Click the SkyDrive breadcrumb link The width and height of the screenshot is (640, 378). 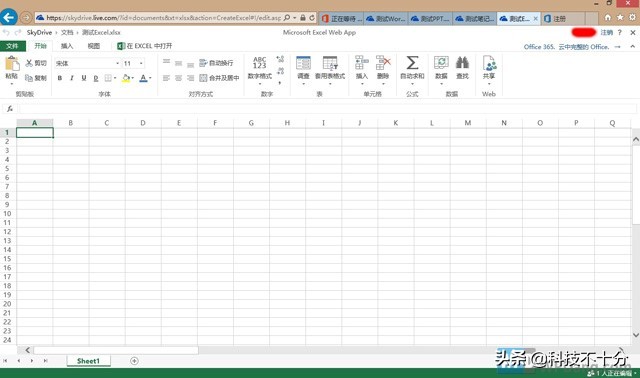[x=39, y=32]
